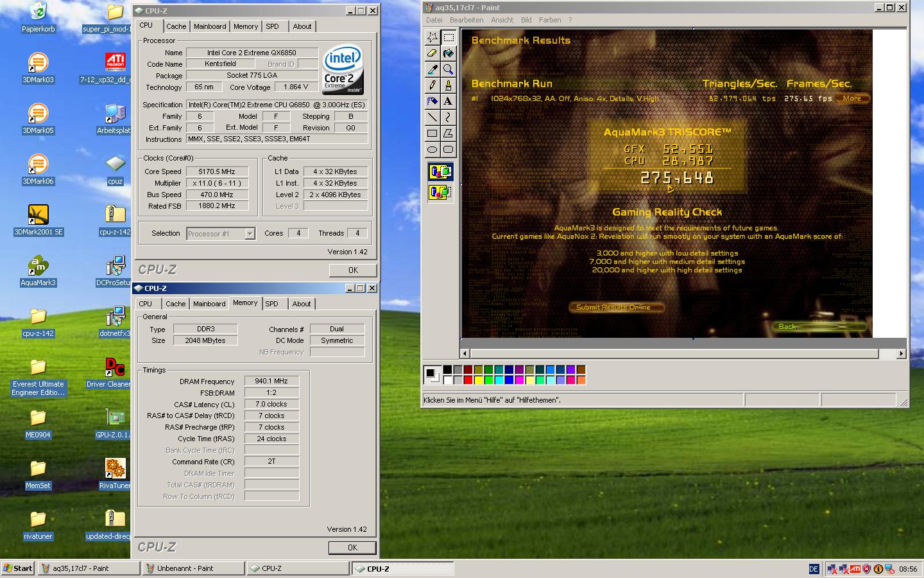Image resolution: width=924 pixels, height=578 pixels.
Task: Open the MemSet folder on the desktop
Action: coord(38,474)
